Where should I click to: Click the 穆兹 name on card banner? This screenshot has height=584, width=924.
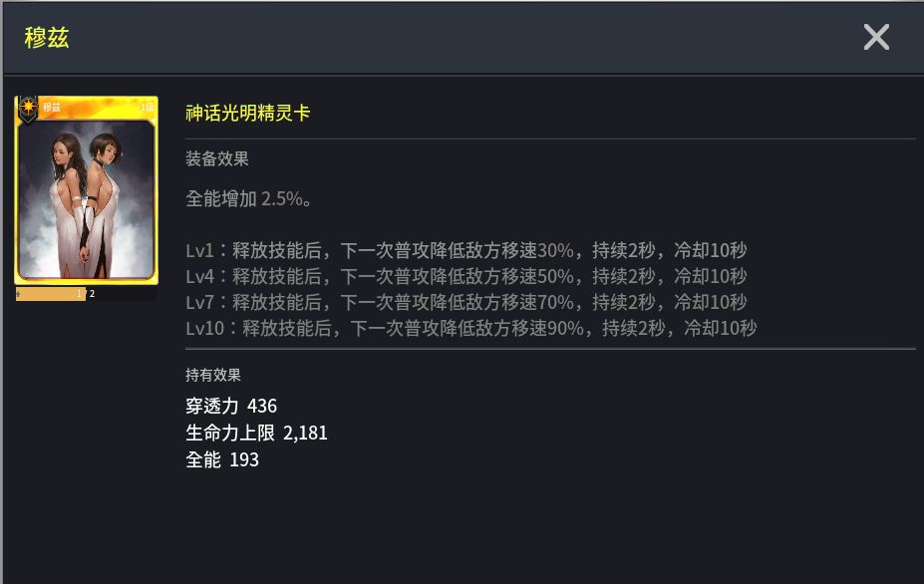click(52, 107)
